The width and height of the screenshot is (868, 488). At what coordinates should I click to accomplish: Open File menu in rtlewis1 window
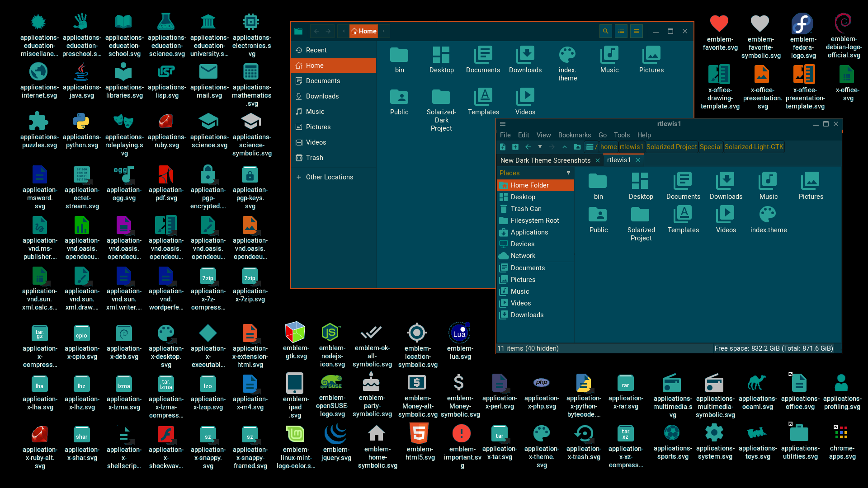(505, 135)
